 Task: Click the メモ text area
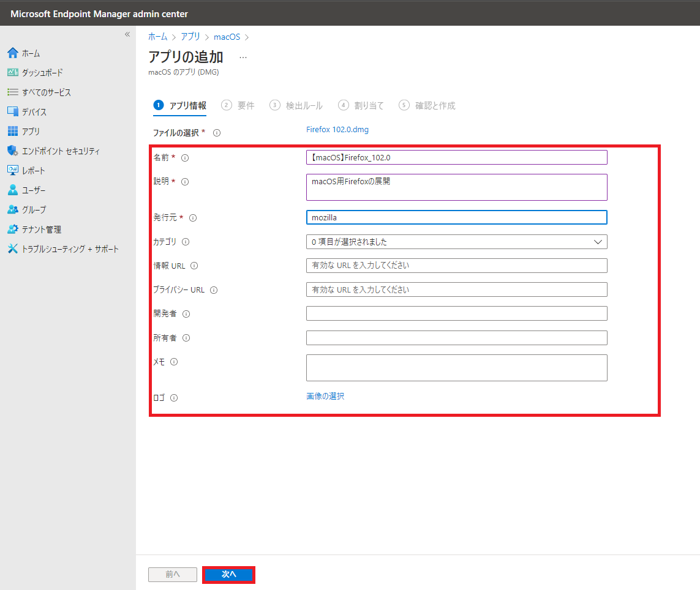(456, 368)
